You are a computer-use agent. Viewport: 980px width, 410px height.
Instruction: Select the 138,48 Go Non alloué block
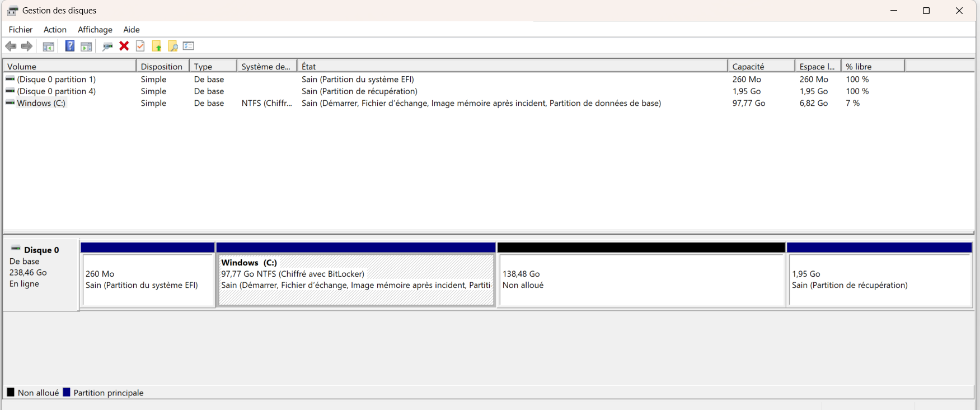pos(641,279)
